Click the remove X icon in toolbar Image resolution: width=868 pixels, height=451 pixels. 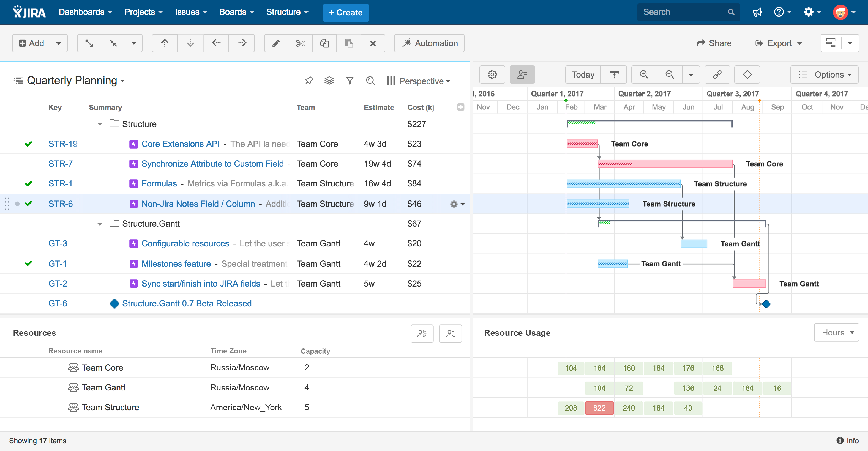tap(373, 43)
